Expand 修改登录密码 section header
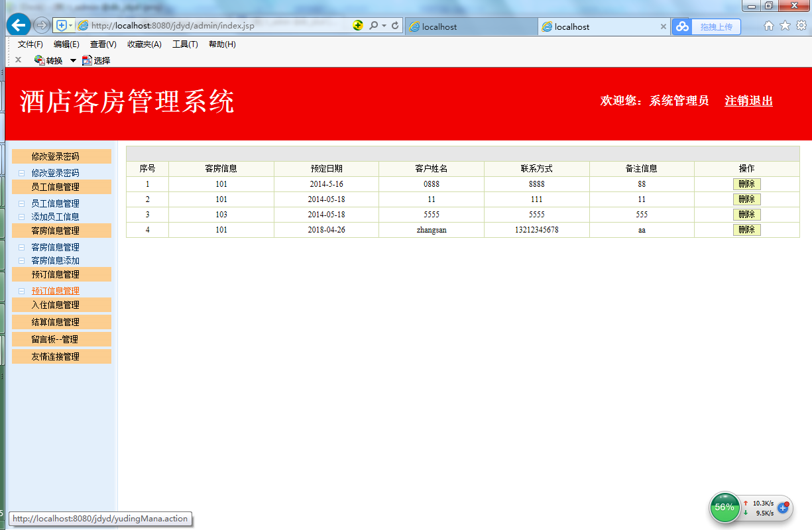The height and width of the screenshot is (530, 812). [62, 156]
